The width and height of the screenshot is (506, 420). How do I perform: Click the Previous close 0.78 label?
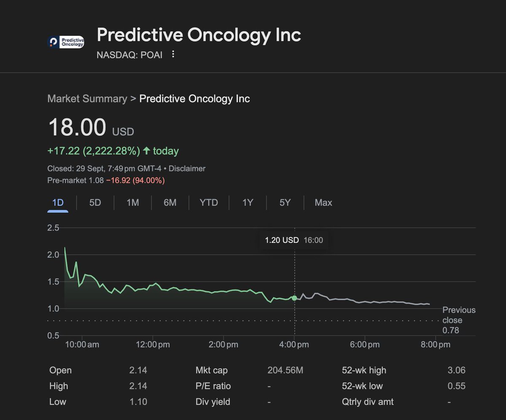point(459,320)
